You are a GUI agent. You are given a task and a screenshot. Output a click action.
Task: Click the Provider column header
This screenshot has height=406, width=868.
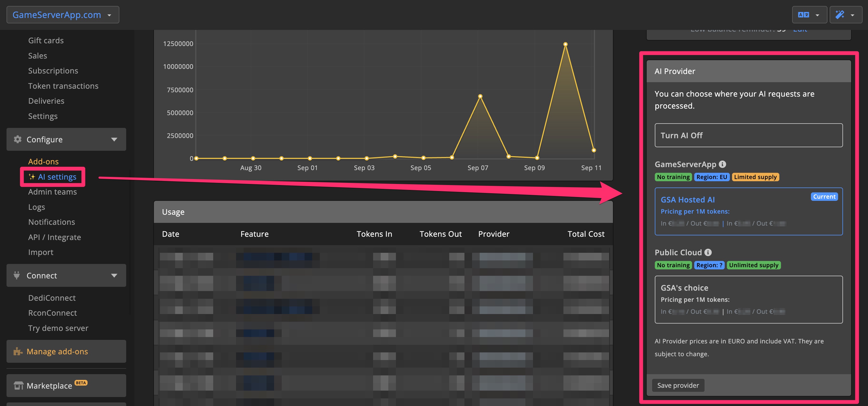[494, 234]
